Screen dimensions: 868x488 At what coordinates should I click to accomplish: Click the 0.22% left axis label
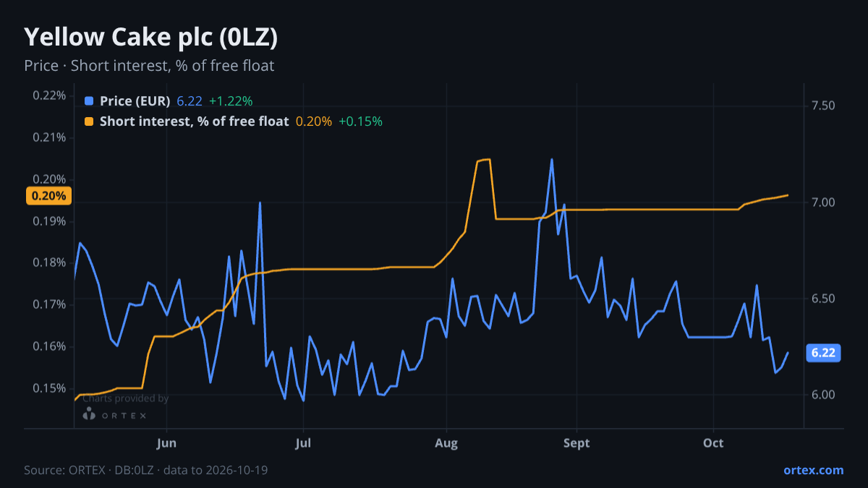(49, 95)
